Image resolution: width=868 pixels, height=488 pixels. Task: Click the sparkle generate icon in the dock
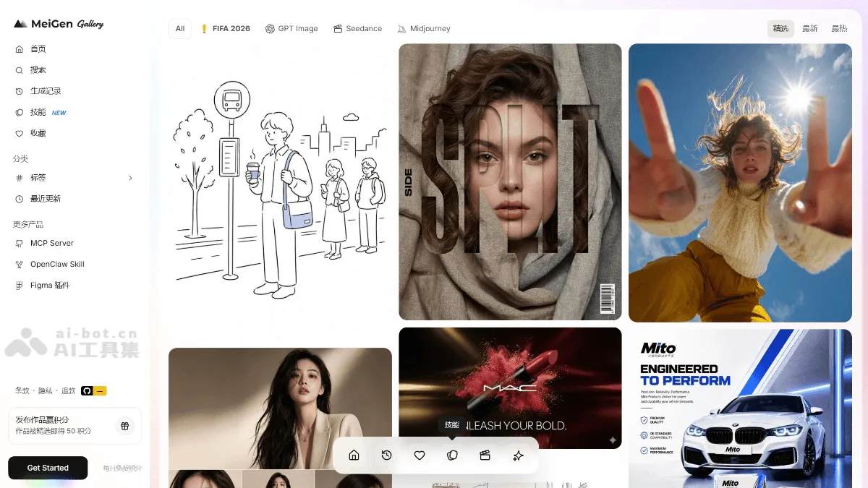click(518, 455)
